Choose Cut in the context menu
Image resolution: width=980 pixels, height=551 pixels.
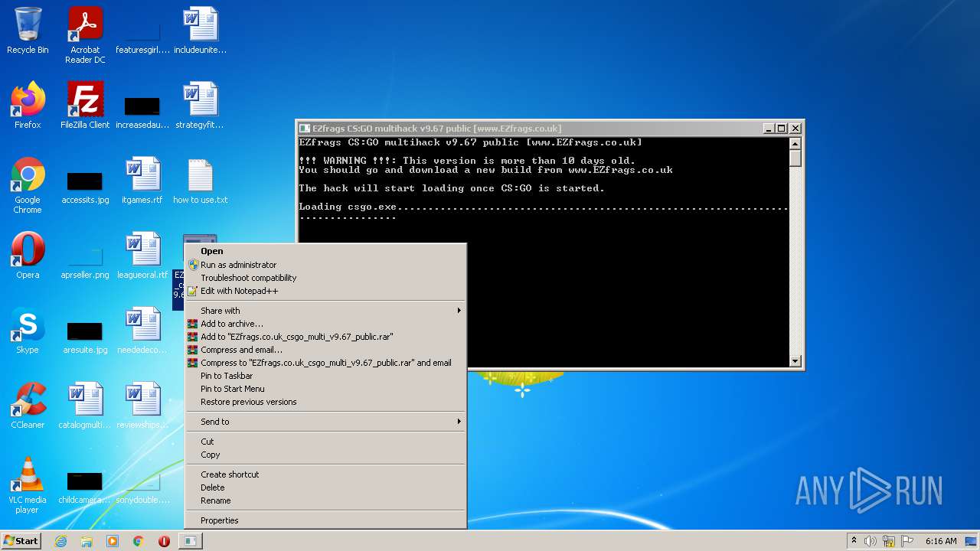(325, 442)
